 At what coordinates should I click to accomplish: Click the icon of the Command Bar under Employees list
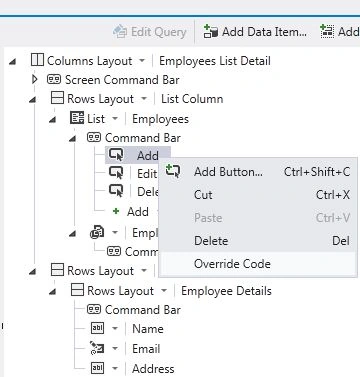point(94,137)
